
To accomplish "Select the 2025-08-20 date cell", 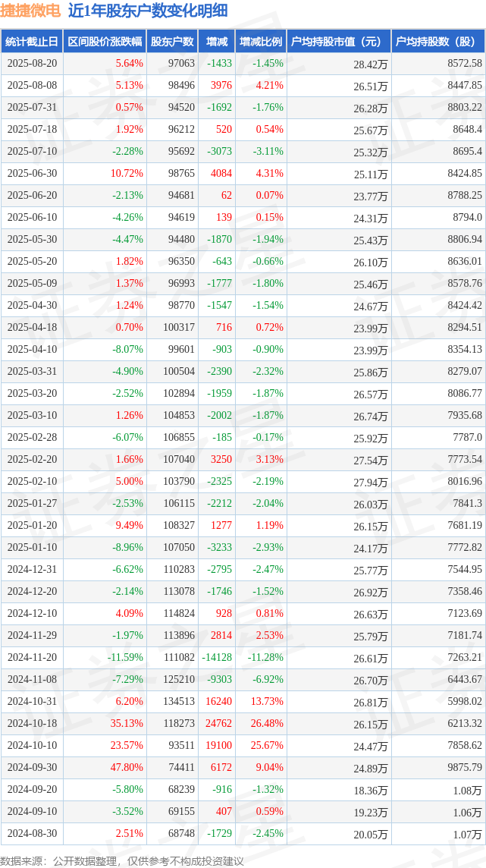I will [32, 64].
